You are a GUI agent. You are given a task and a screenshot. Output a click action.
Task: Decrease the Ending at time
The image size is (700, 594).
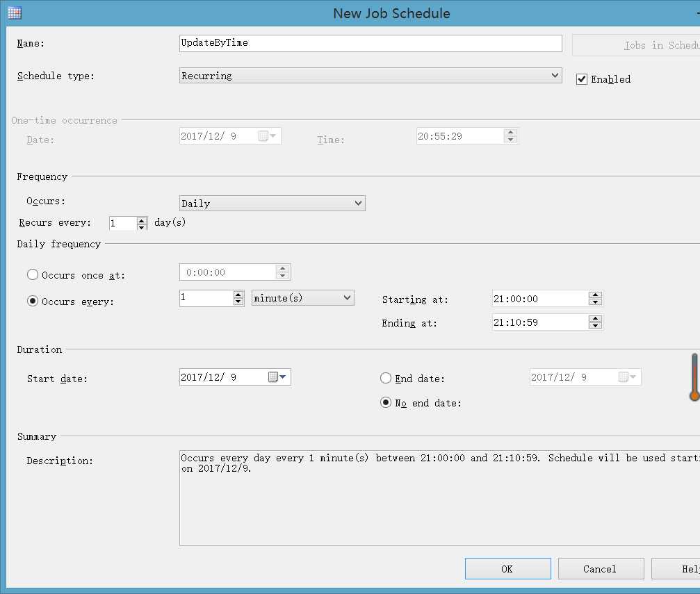(595, 326)
